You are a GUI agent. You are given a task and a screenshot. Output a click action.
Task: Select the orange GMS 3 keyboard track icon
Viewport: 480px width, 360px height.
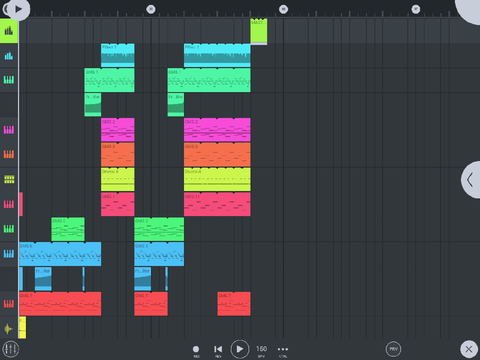click(x=9, y=154)
